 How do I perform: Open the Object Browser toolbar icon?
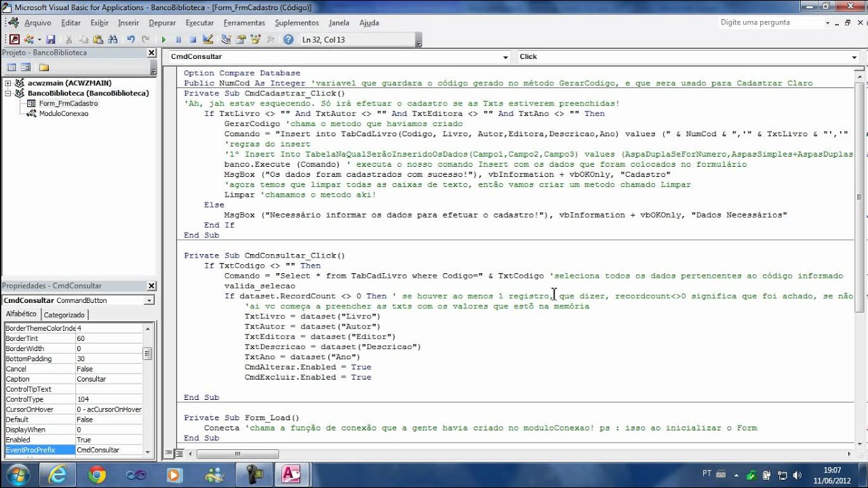point(255,39)
